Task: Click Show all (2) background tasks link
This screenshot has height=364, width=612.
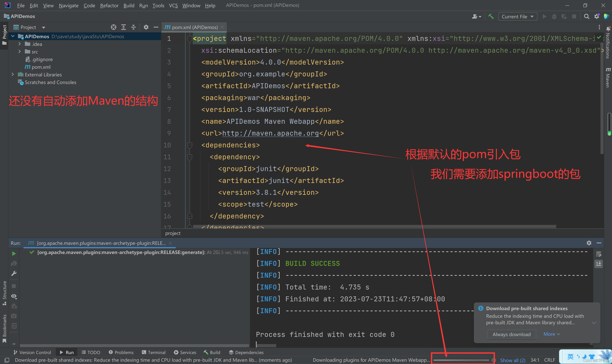Action: click(513, 360)
